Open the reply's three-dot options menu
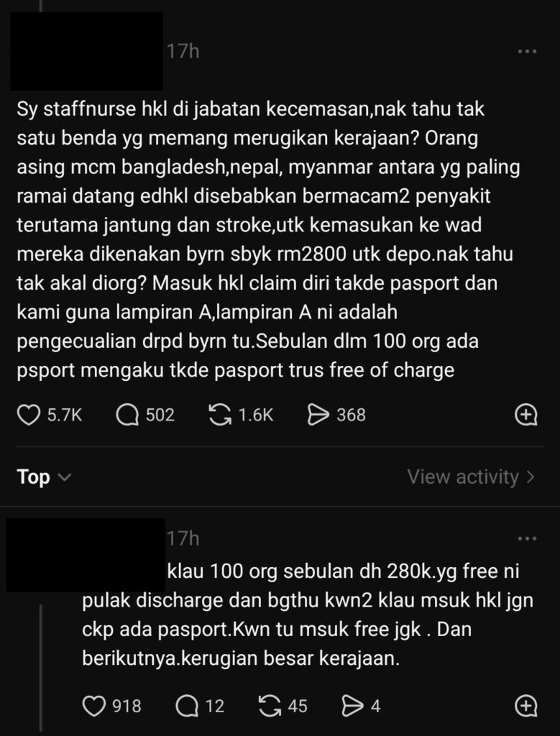The image size is (560, 736). pyautogui.click(x=527, y=538)
